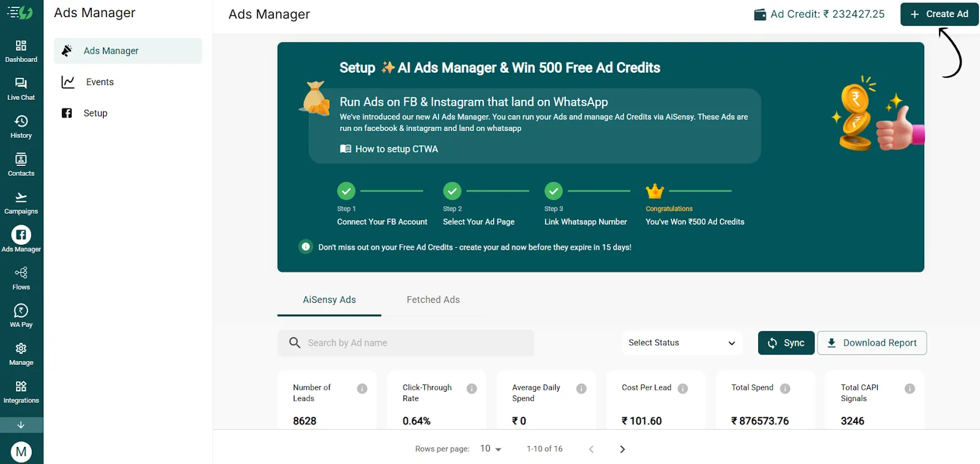Click the 1-10 of 16 pagination text

[x=545, y=449]
